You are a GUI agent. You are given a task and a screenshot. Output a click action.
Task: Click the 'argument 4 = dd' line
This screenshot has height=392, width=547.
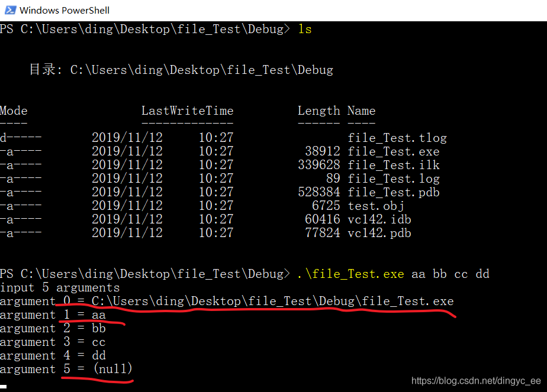point(53,355)
